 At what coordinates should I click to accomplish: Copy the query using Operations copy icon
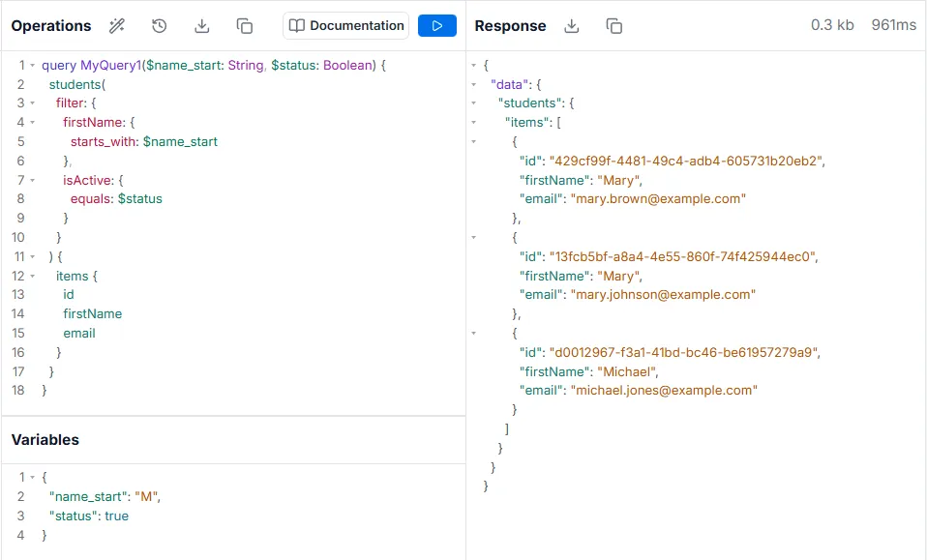click(245, 26)
